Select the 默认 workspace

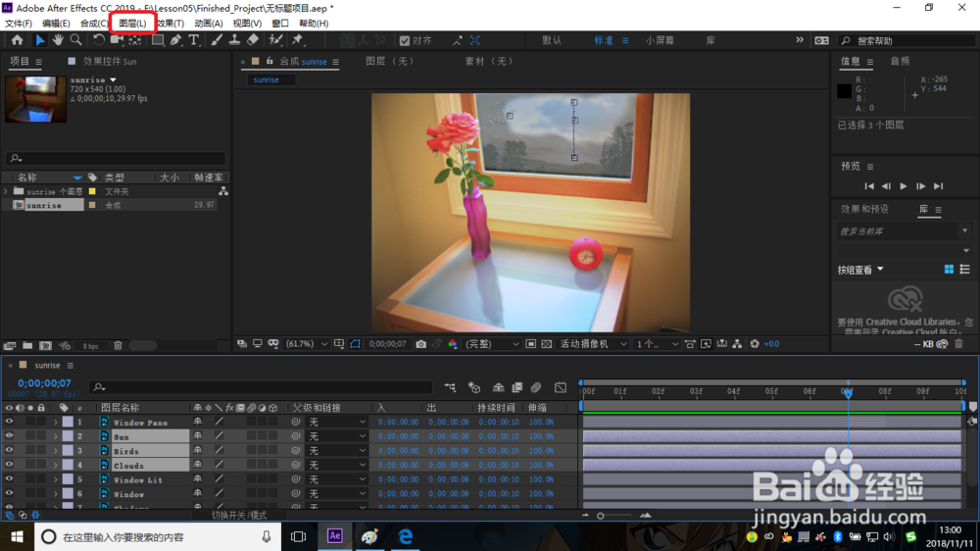click(x=552, y=40)
